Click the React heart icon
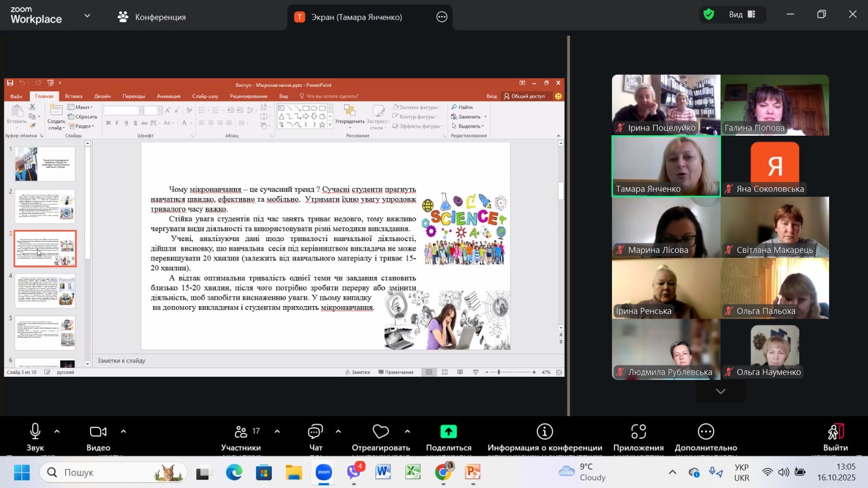This screenshot has height=488, width=868. (380, 432)
